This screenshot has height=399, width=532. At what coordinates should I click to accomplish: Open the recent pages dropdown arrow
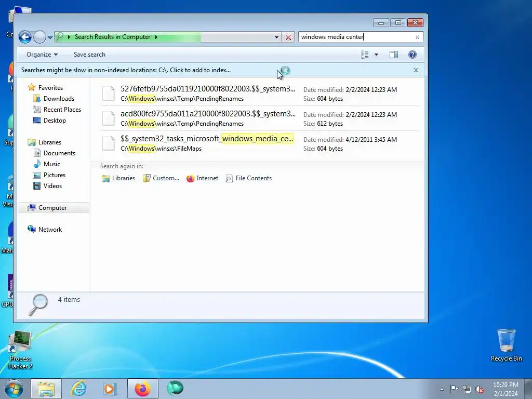click(50, 37)
